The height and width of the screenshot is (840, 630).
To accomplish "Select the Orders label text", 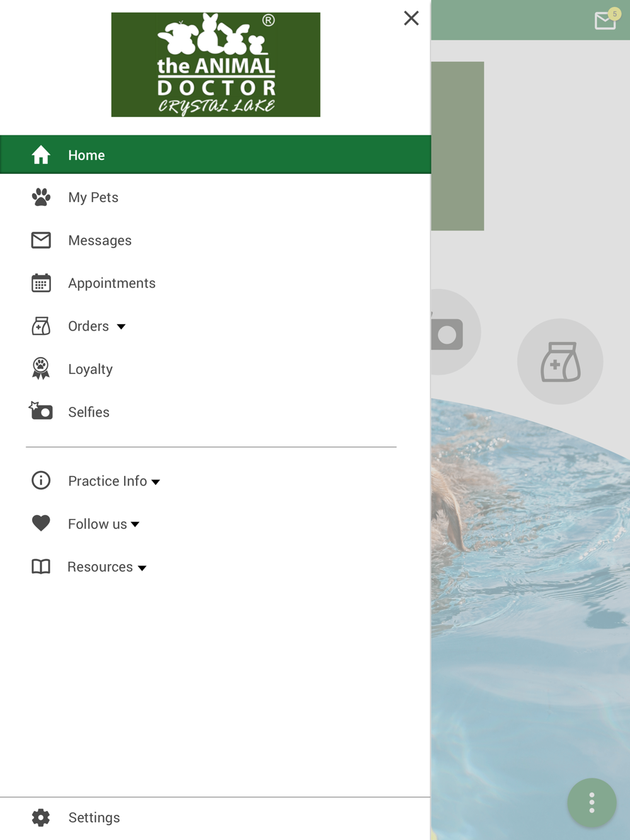I will coord(88,326).
